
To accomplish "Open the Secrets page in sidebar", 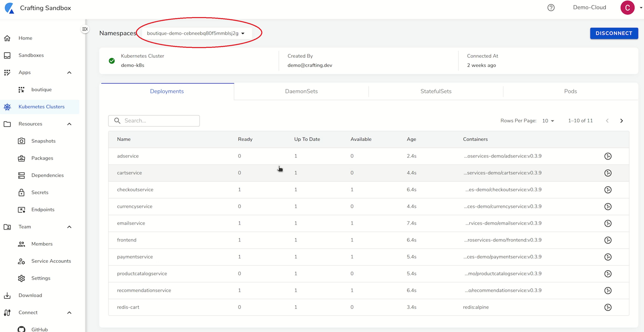I will (x=40, y=192).
